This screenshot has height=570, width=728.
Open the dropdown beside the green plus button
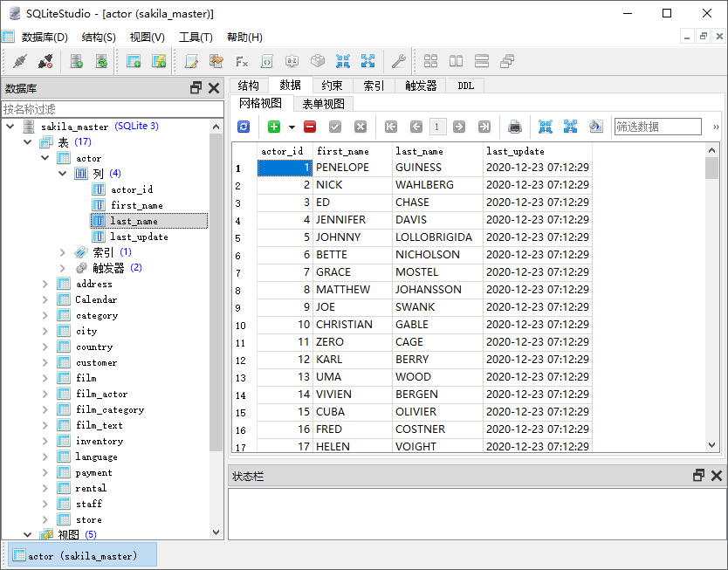tap(291, 126)
